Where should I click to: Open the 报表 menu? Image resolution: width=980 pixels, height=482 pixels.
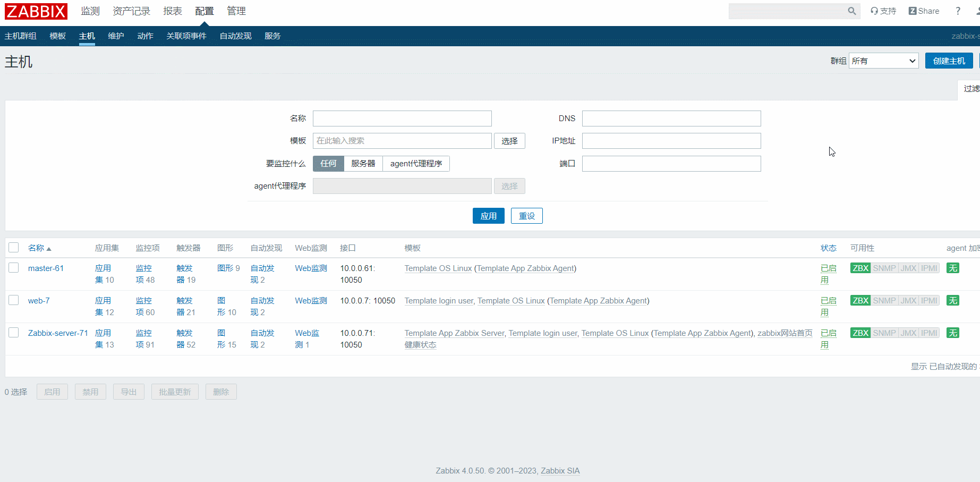[173, 11]
